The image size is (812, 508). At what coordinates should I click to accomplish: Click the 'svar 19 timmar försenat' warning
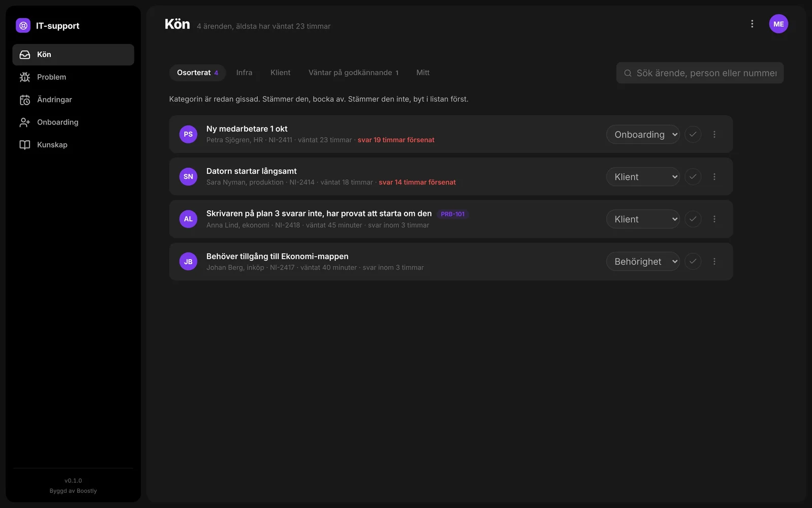coord(396,140)
